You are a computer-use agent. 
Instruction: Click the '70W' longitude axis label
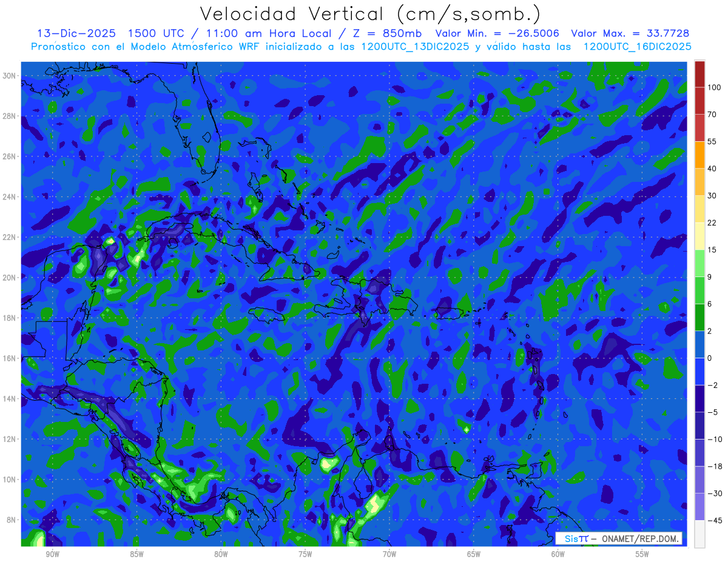click(x=389, y=554)
